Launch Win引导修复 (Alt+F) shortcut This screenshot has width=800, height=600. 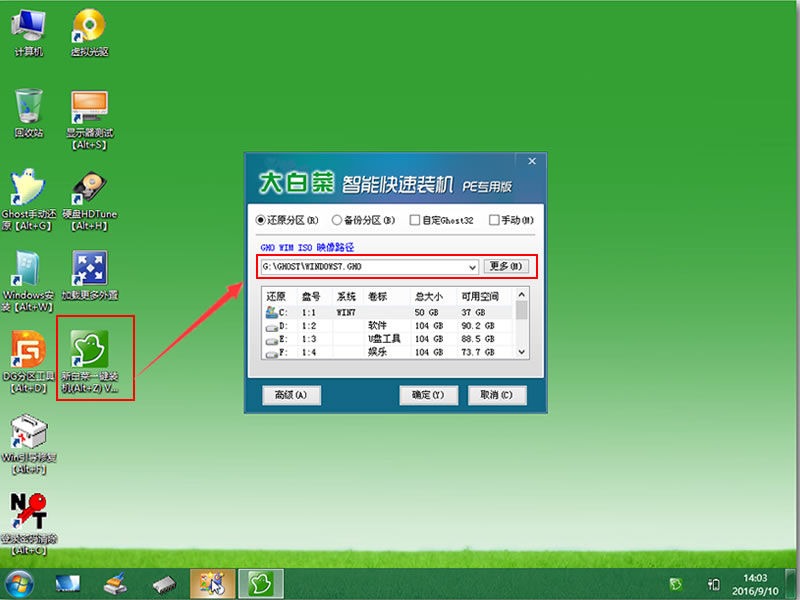click(29, 445)
